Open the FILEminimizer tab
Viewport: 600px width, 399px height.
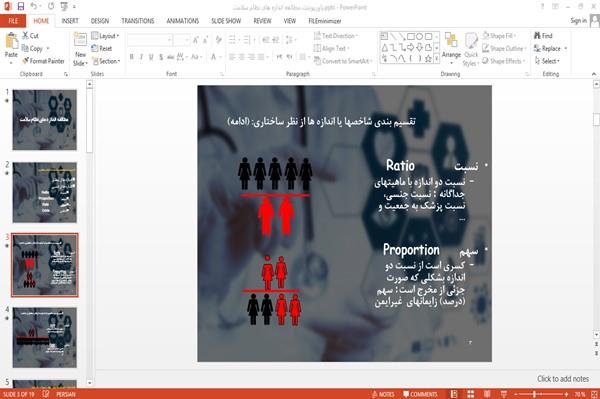click(x=324, y=21)
